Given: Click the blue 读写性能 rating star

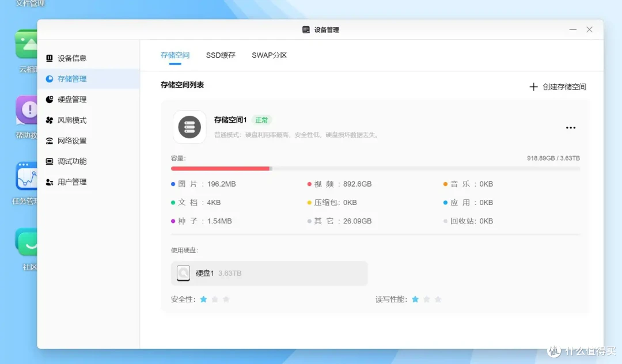Looking at the screenshot, I should coord(415,299).
